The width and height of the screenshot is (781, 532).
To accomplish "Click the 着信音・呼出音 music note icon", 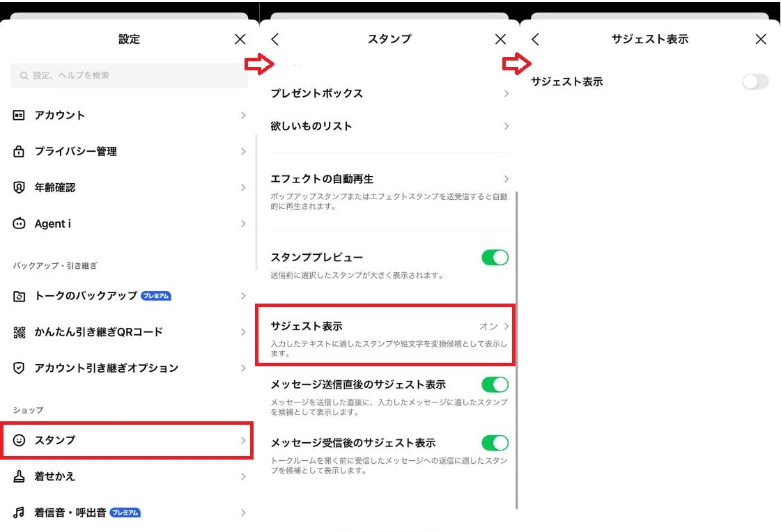I will tap(18, 513).
